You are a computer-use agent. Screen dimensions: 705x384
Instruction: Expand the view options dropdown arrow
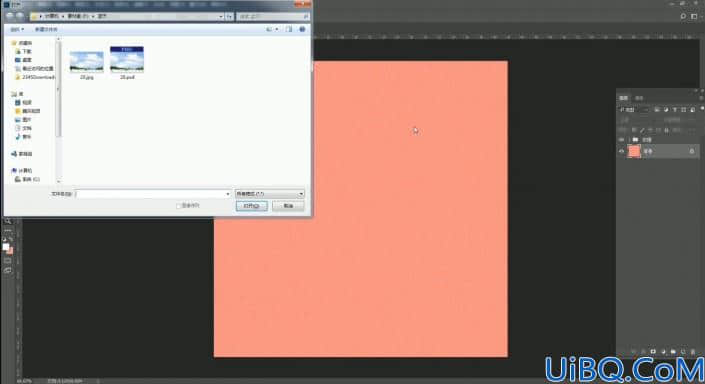click(277, 29)
